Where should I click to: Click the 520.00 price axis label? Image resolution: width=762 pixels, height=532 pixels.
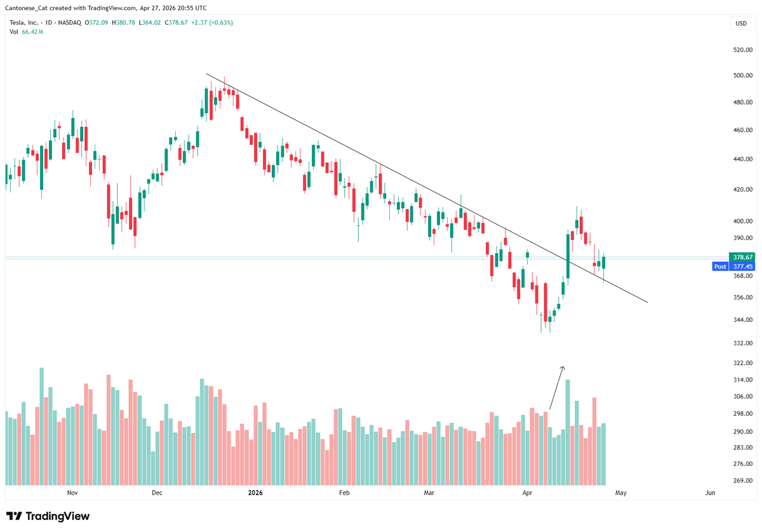tap(742, 50)
